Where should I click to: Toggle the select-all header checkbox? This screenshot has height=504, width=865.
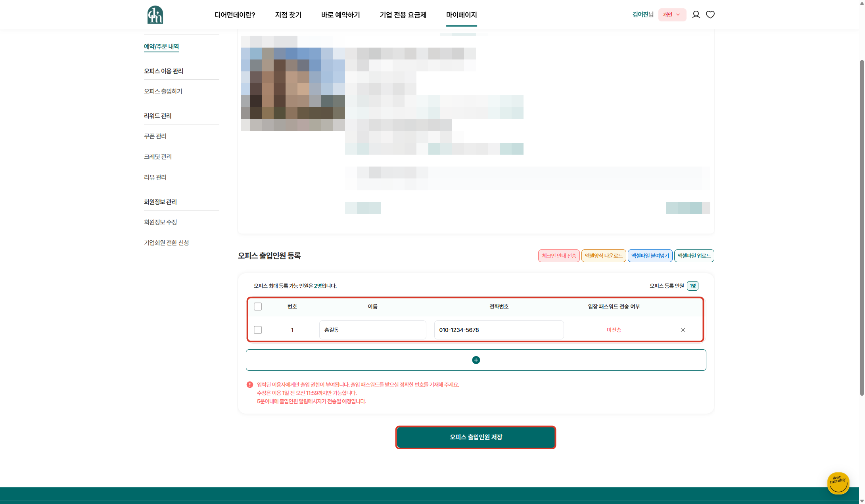coord(258,307)
